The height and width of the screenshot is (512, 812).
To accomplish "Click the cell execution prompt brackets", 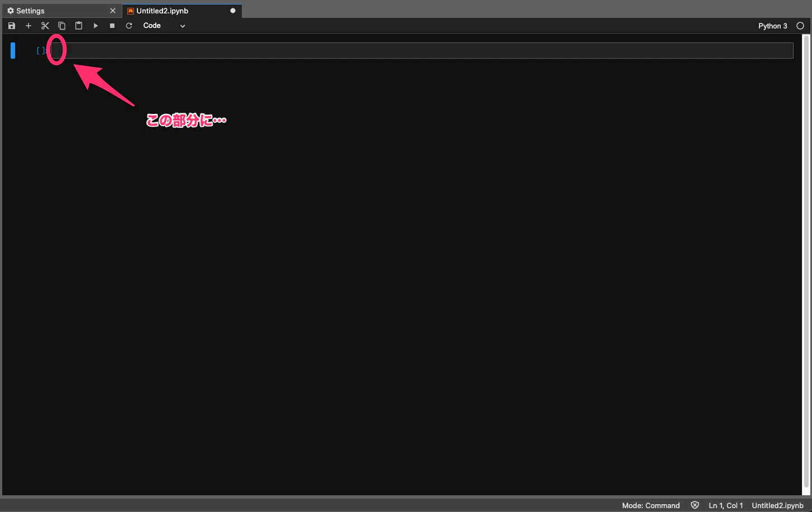I will click(x=42, y=51).
